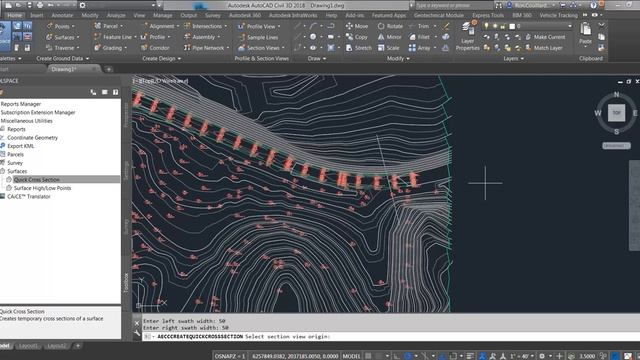
Task: Toggle drawing grid display in status bar
Action: click(x=368, y=356)
